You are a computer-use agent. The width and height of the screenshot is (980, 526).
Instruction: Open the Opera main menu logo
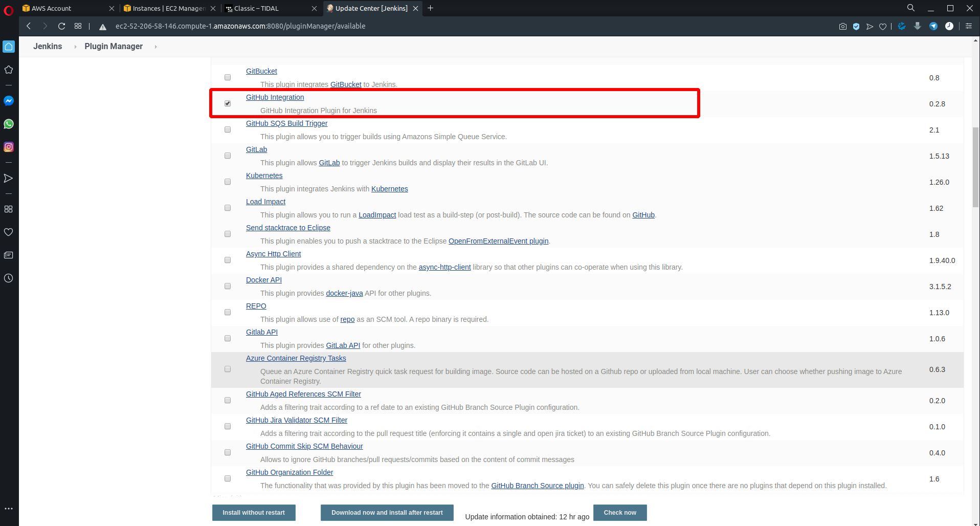coord(8,10)
